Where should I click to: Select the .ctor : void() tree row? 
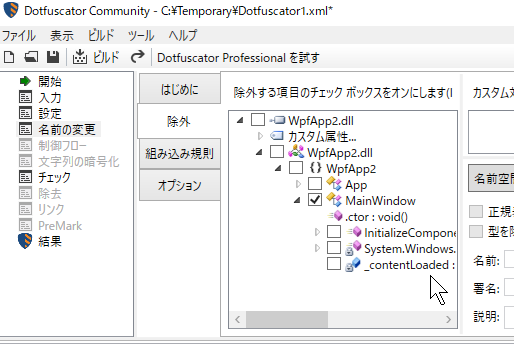tap(376, 217)
